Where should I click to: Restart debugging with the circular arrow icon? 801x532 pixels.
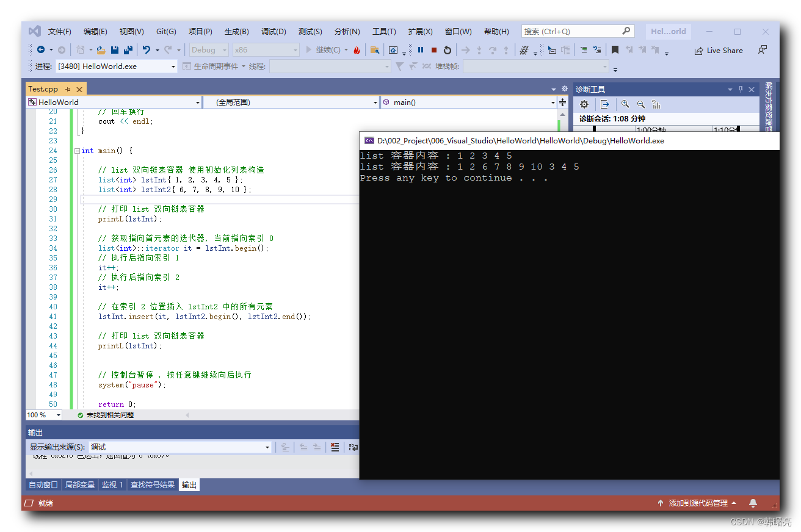click(x=448, y=50)
